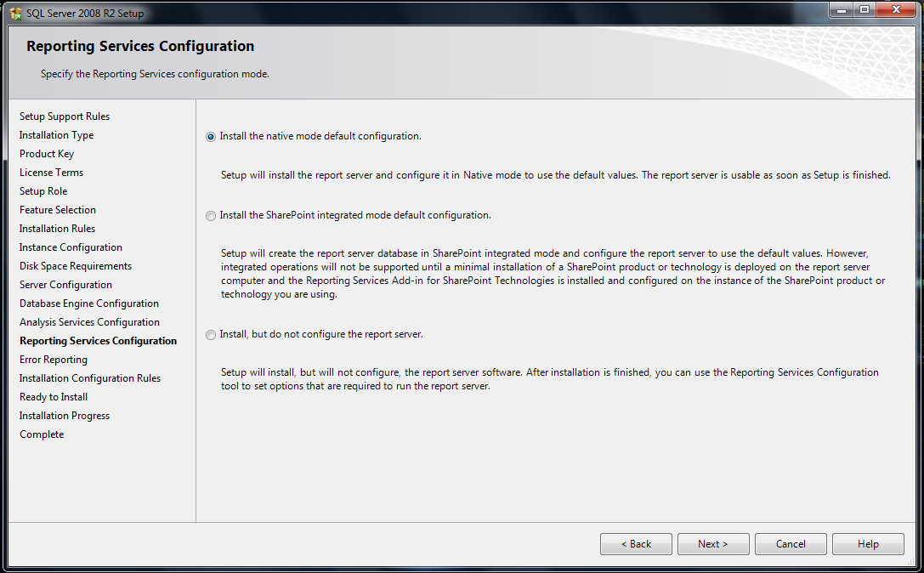Click Complete step in sidebar
This screenshot has height=573, width=924.
coord(42,434)
